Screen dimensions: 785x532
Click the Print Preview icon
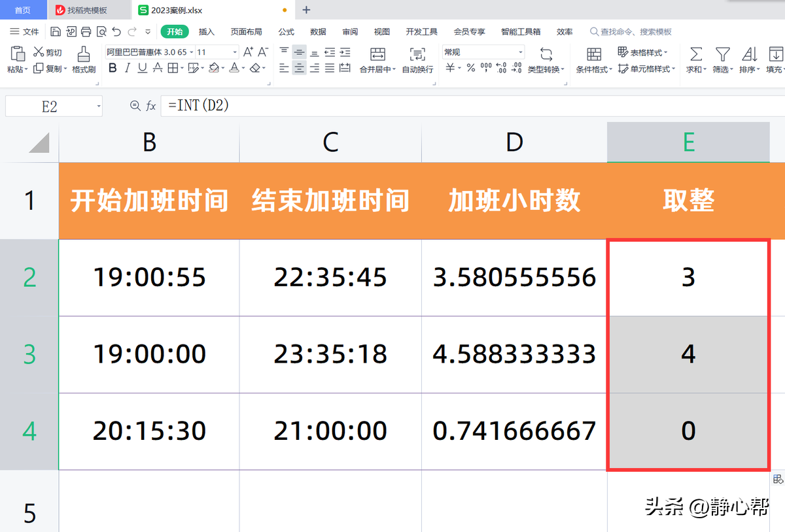click(x=101, y=31)
